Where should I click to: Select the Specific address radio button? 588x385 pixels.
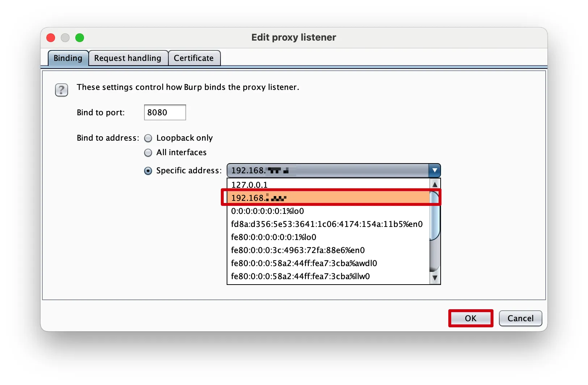coord(148,171)
